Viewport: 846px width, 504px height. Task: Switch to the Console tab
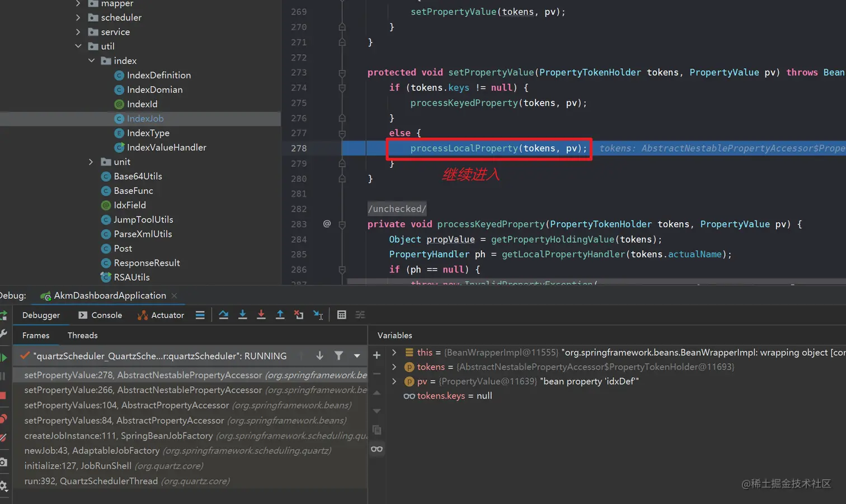100,315
